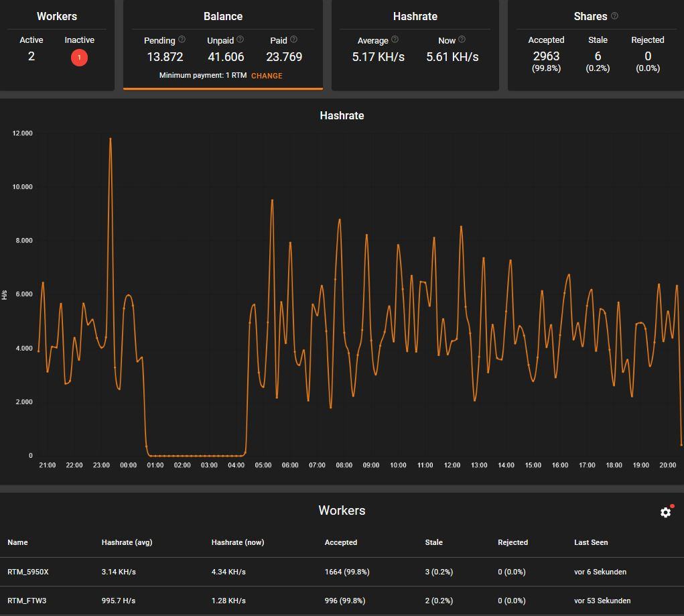Click the 1664 (99.8%) accepted cell

coord(347,572)
